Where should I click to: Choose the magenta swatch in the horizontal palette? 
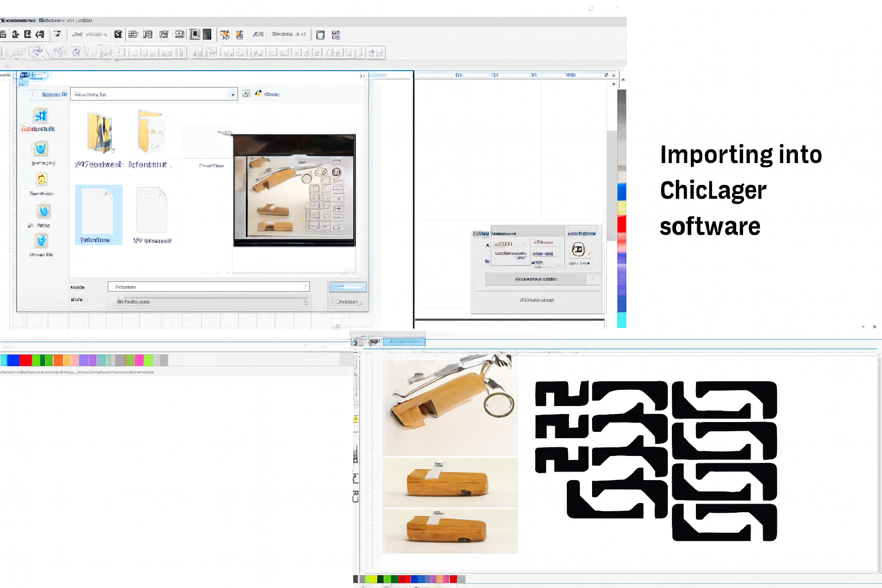pyautogui.click(x=139, y=361)
